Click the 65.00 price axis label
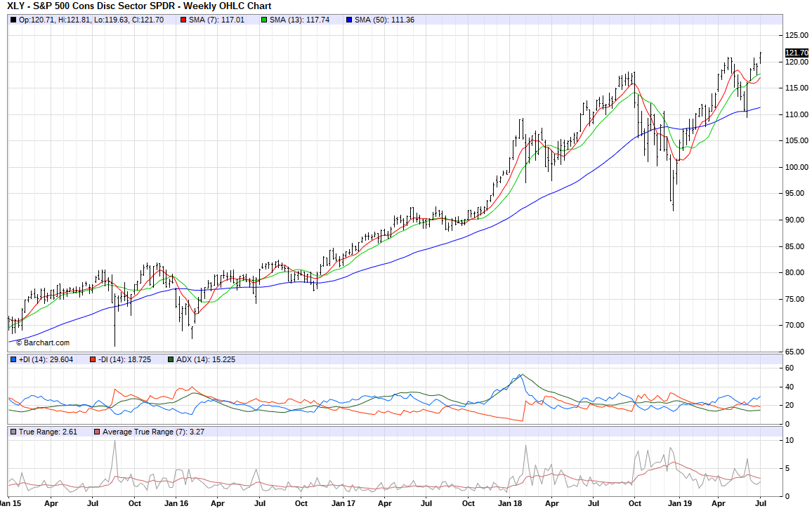Screen dimensions: 812x525 797,352
